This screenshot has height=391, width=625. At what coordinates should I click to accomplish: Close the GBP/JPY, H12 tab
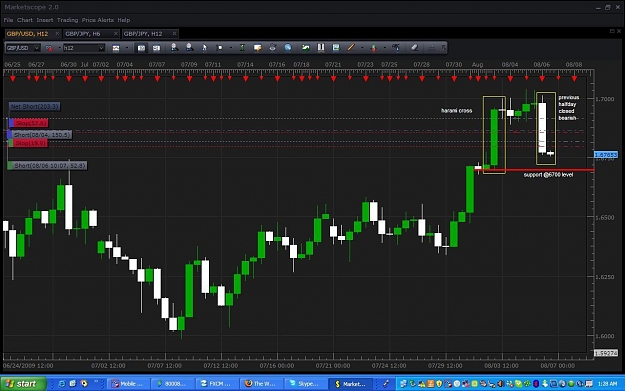point(174,34)
